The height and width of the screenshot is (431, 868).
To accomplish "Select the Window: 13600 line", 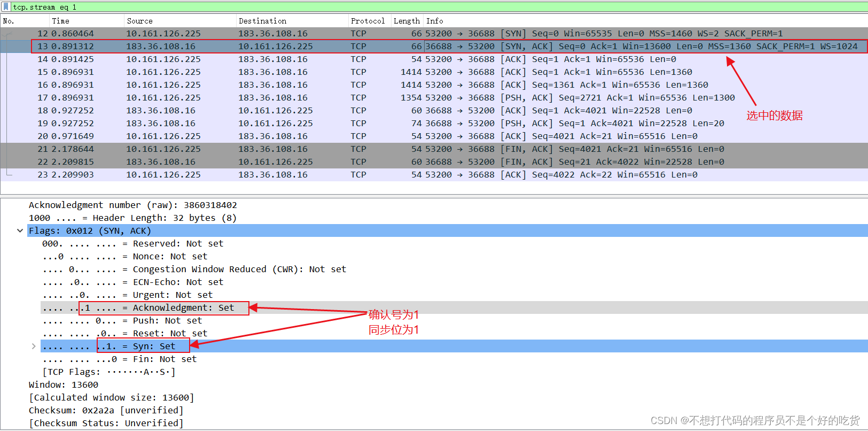I will [x=64, y=385].
